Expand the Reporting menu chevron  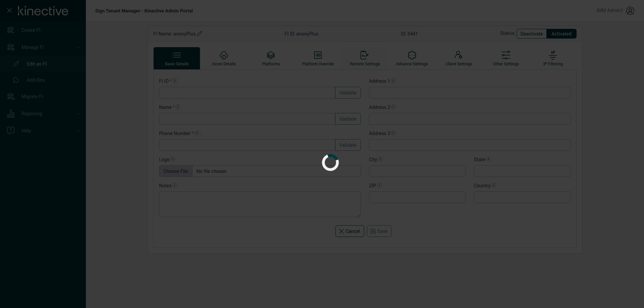[x=78, y=114]
